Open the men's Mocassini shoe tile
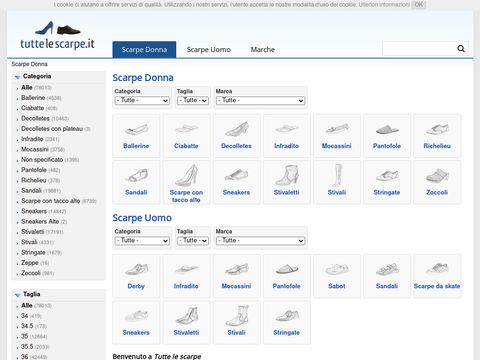The height and width of the screenshot is (360, 480). click(x=236, y=276)
